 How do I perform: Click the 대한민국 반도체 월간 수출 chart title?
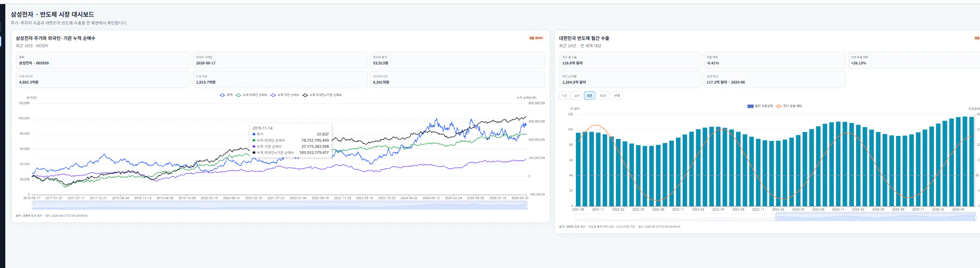(584, 38)
